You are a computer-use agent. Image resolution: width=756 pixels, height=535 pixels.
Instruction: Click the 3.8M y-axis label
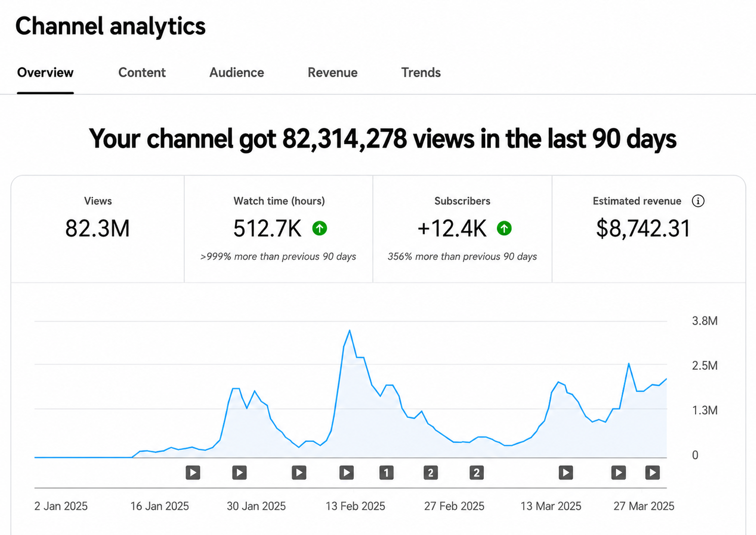point(705,321)
